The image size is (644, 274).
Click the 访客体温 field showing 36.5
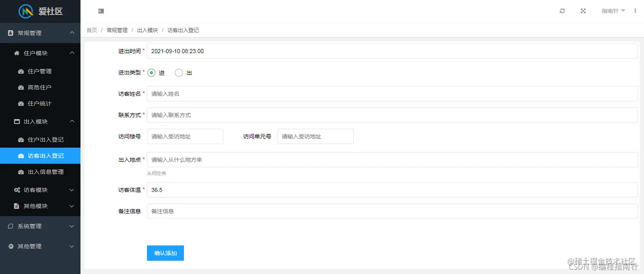tap(392, 190)
